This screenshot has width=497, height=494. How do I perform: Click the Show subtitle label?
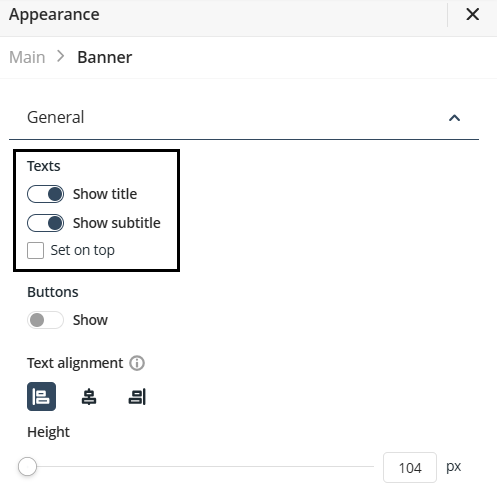tap(117, 223)
